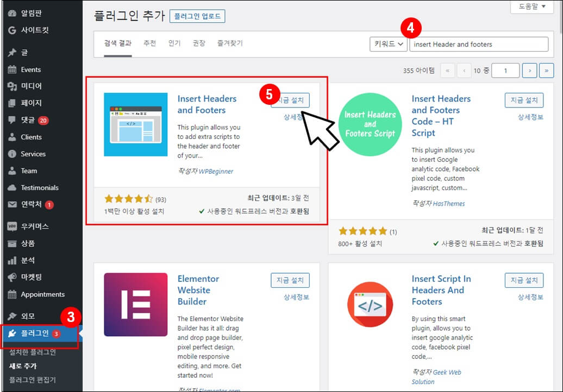Open 상세정보 for Elementor Website Builder
This screenshot has width=563, height=392.
pyautogui.click(x=296, y=297)
